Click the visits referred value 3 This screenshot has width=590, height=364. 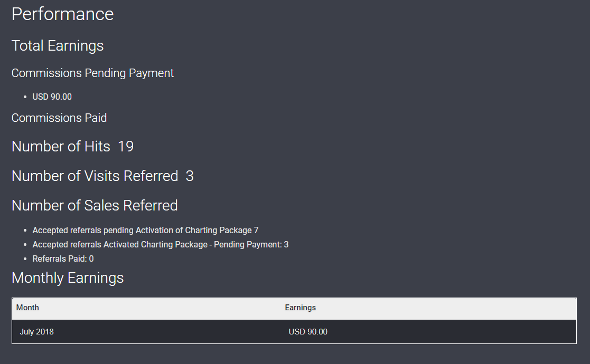[x=190, y=176]
